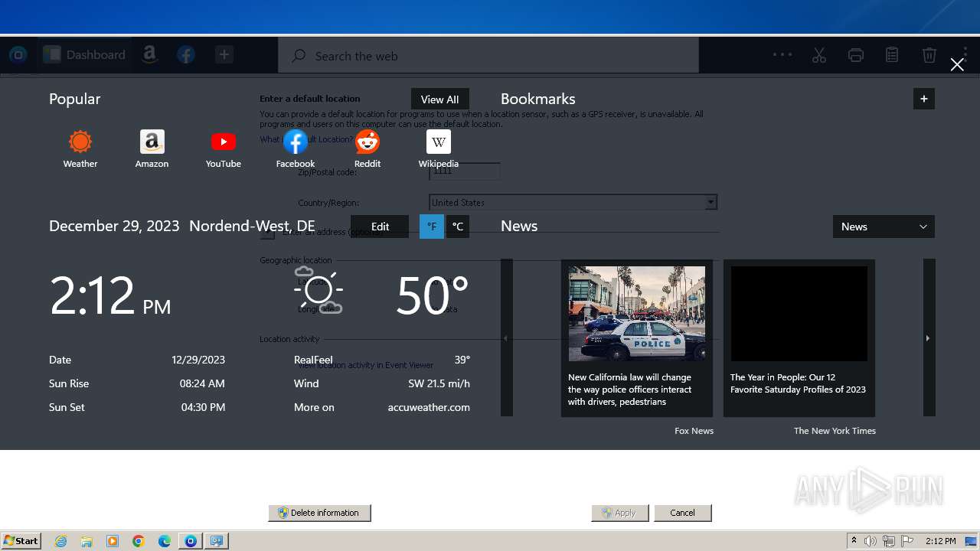Open the Facebook shortcut in Popular
980x551 pixels.
(296, 148)
